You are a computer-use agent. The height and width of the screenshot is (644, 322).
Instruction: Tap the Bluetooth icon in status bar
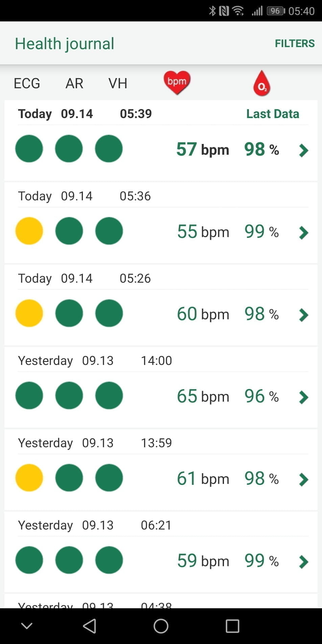pos(212,11)
